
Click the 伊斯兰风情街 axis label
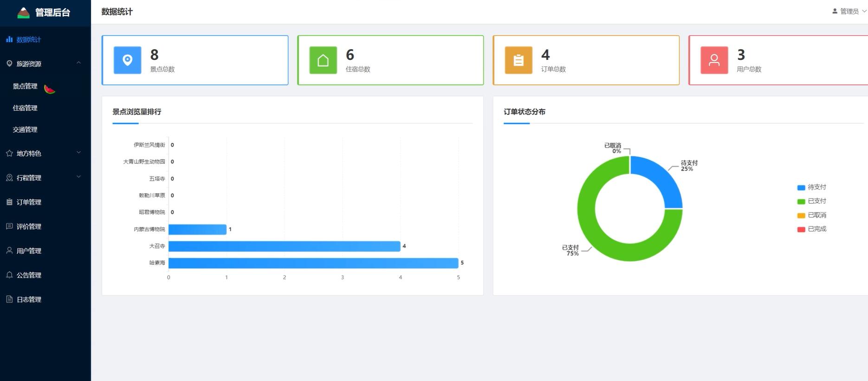149,145
